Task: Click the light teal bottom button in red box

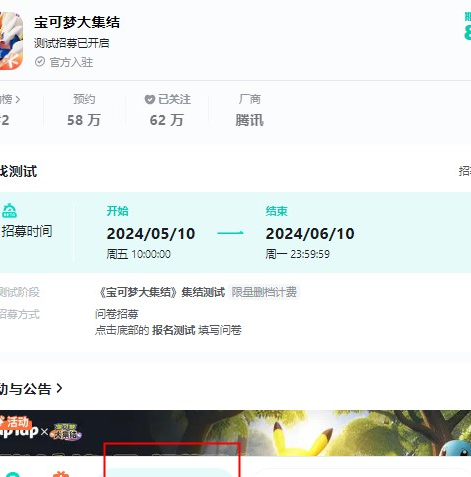Action: click(x=169, y=473)
